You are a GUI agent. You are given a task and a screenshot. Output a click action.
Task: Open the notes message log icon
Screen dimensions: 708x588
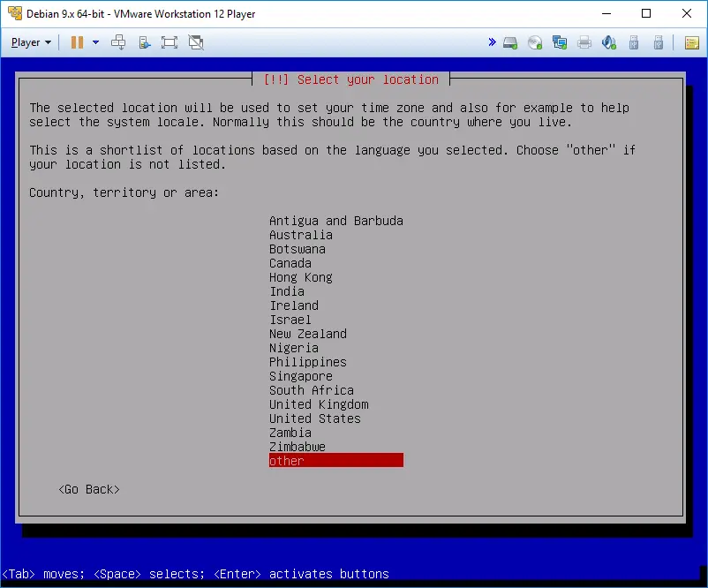point(692,42)
